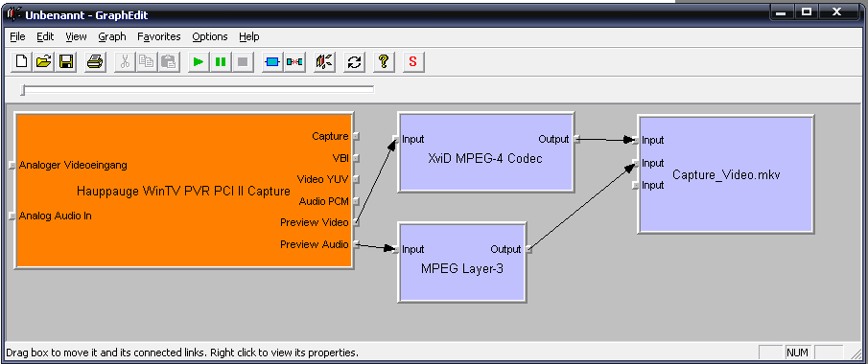Open the Favorites menu
Viewport: 868px width, 364px height.
click(159, 36)
